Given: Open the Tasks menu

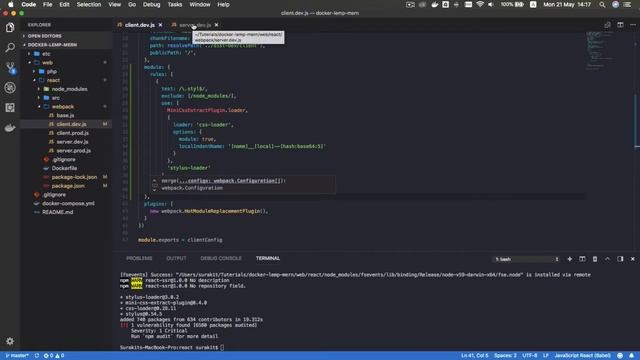Looking at the screenshot, I should click(x=175, y=4).
